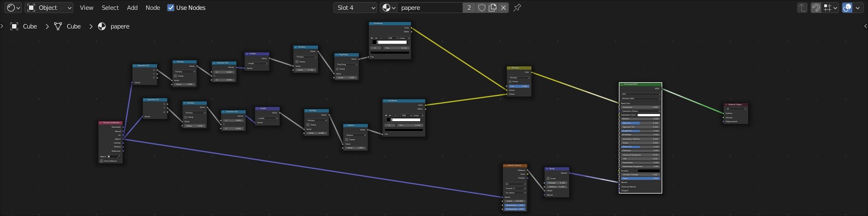Browse materials with the sphere icon

(389, 8)
